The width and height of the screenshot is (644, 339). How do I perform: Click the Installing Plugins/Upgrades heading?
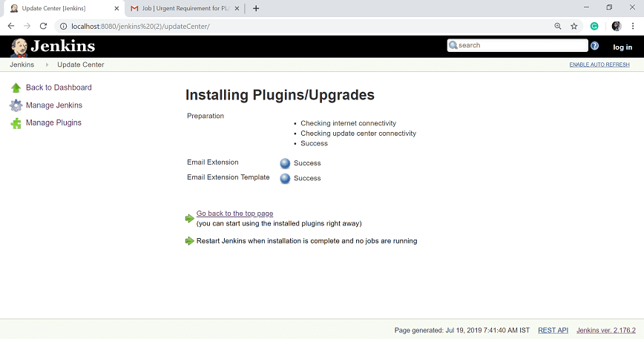280,95
